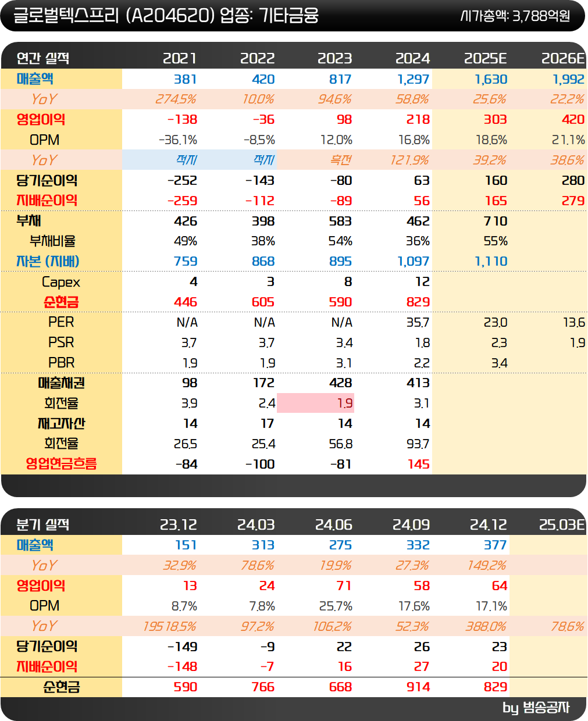This screenshot has width=588, height=721.
Task: Click the quarterly 순현금 value 766
Action: tap(263, 687)
